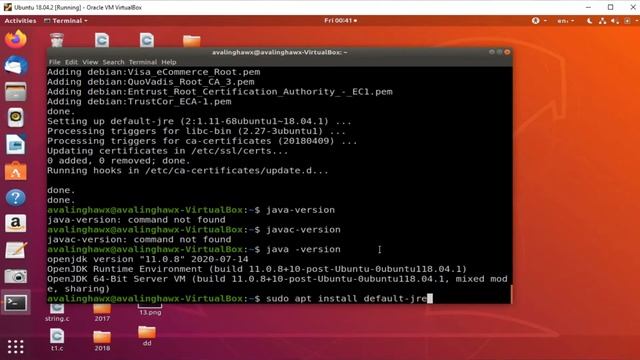640x360 pixels.
Task: Click the 'Setting up default-jre' line
Action: point(199,121)
